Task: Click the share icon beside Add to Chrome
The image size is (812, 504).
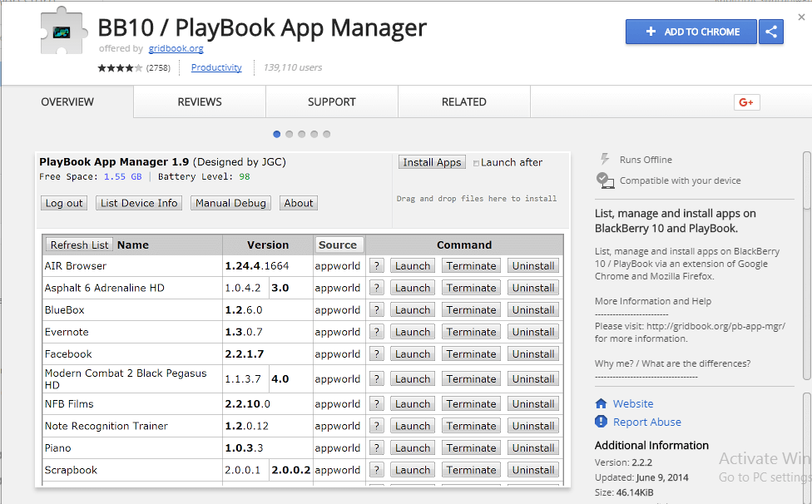Action: (x=770, y=32)
